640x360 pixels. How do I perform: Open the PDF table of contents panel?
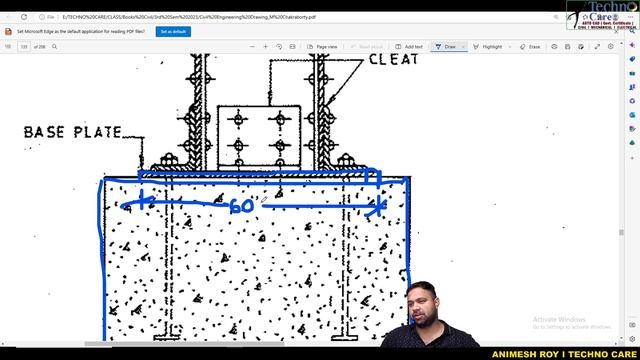tap(8, 47)
